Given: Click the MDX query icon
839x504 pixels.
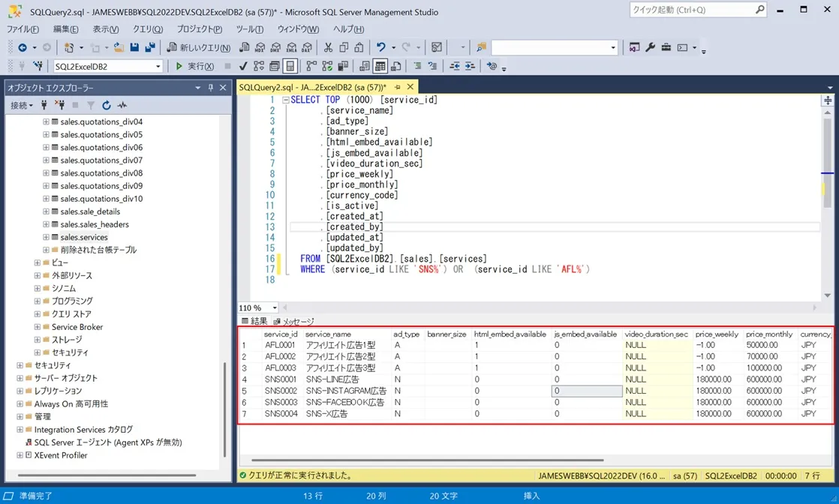Looking at the screenshot, I should coord(260,47).
